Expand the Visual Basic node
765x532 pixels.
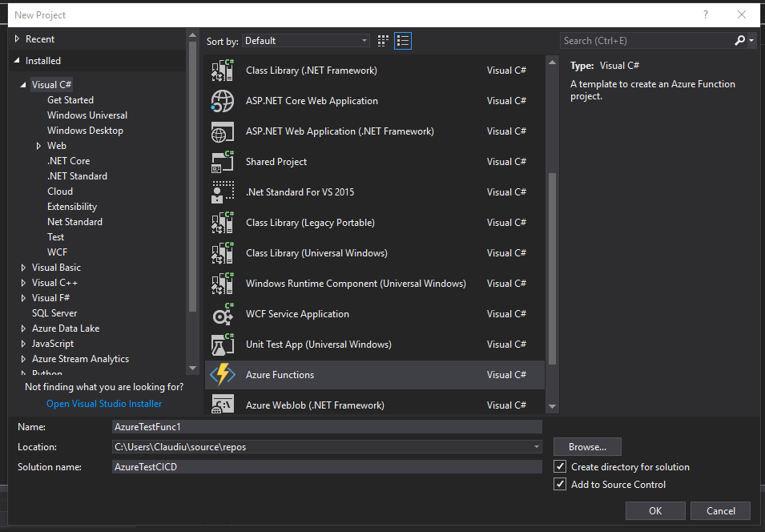[x=23, y=268]
